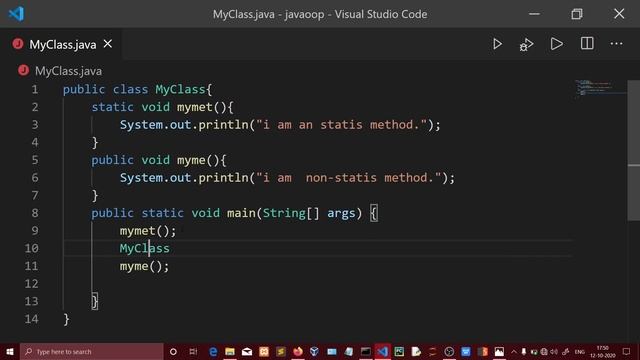This screenshot has width=640, height=360.
Task: Open OBS Studio from taskbar
Action: [x=449, y=351]
